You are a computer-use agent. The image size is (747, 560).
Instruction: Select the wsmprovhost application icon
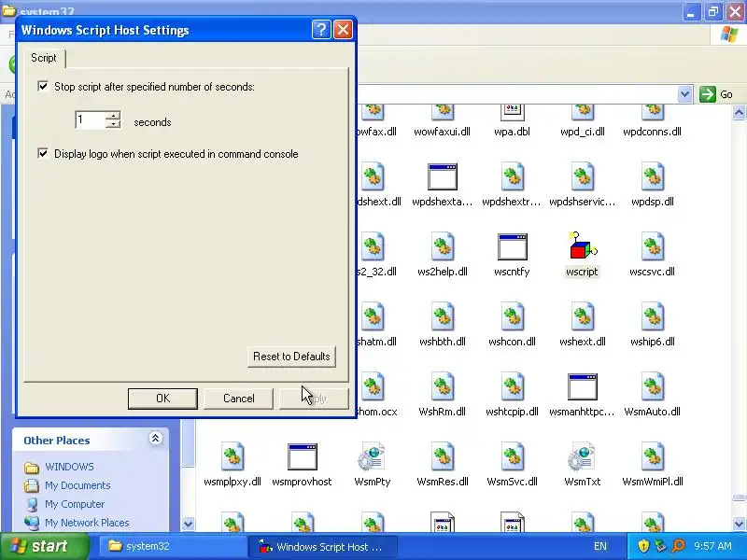302,456
